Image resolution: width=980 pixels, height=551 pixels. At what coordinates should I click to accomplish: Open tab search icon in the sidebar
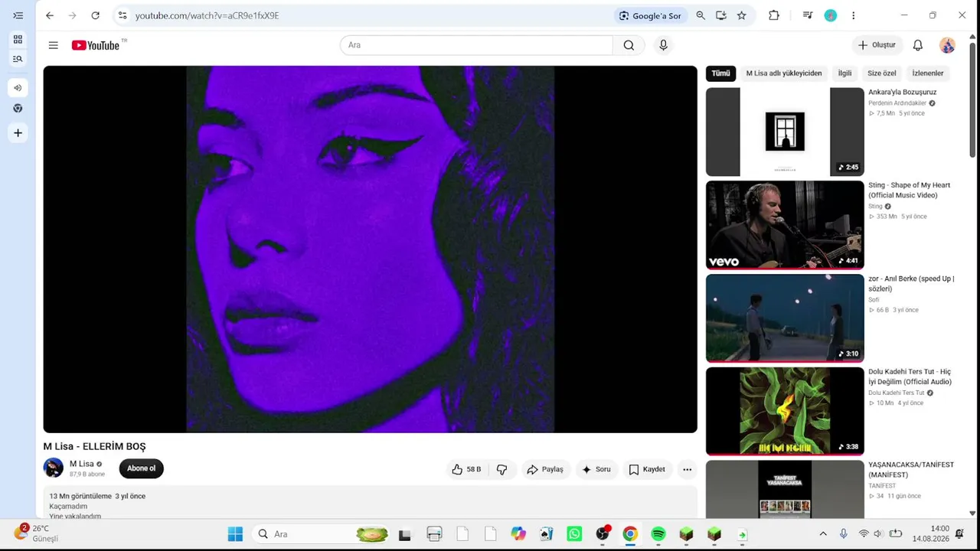pyautogui.click(x=18, y=59)
